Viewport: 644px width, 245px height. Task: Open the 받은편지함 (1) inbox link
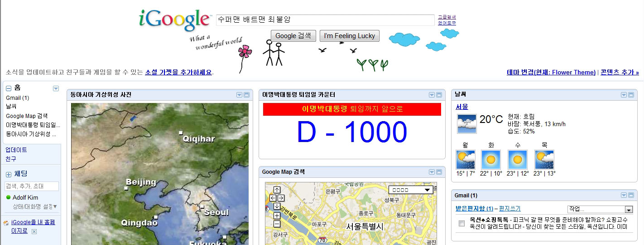(474, 208)
